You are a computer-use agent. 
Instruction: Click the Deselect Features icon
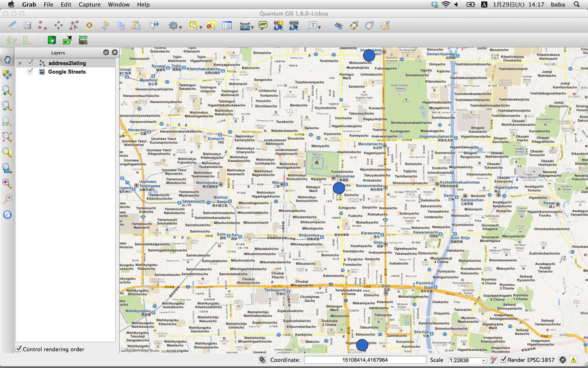pos(211,25)
